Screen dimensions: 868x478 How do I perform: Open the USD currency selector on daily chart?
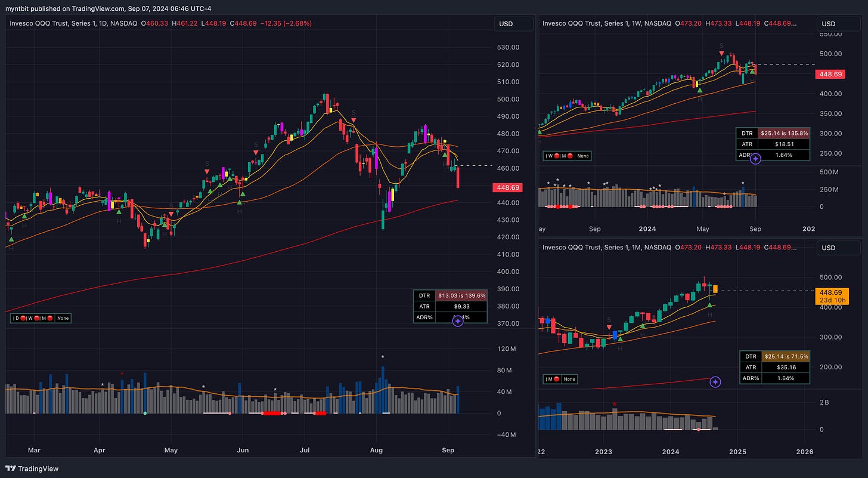[513, 24]
